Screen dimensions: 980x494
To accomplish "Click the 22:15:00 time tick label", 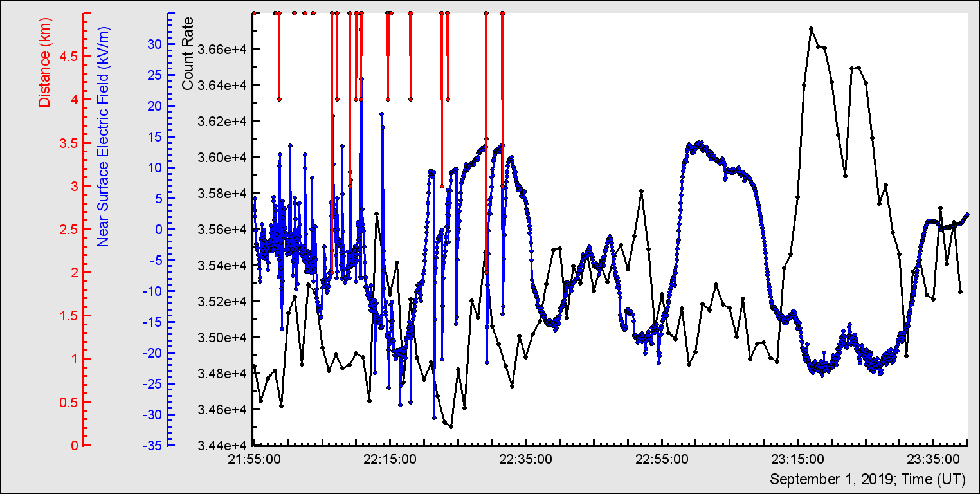I will pos(390,459).
